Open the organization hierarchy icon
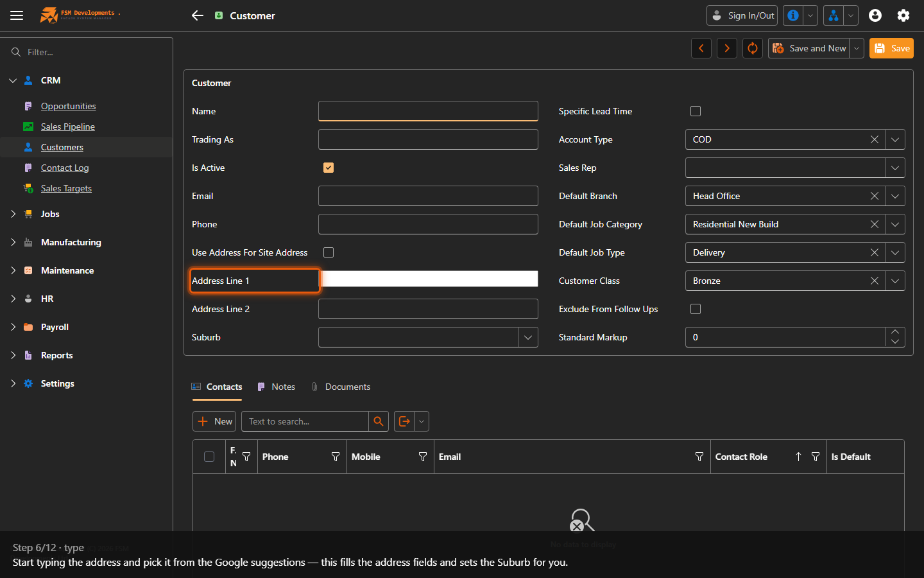924x578 pixels. pyautogui.click(x=834, y=15)
